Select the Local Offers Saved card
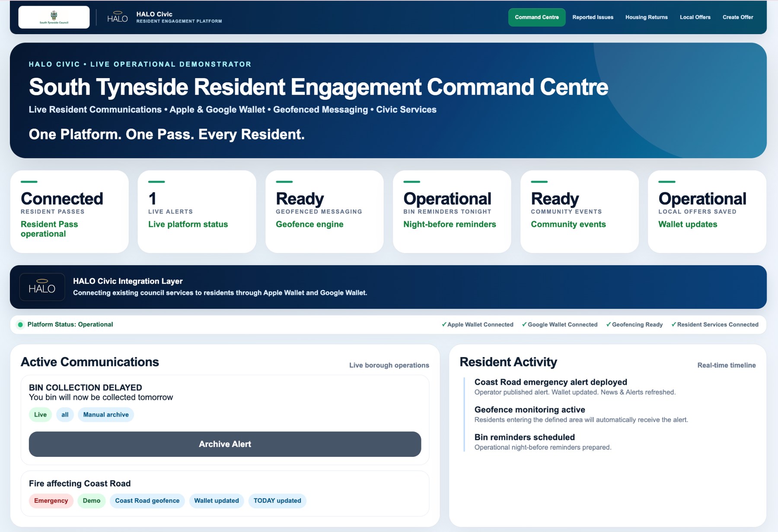This screenshot has height=532, width=778. 707,212
